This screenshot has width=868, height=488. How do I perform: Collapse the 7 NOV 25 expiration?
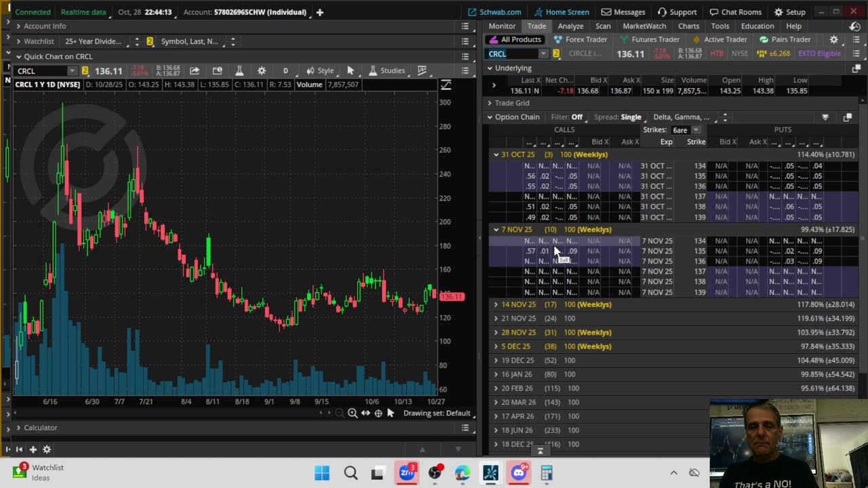coord(496,230)
